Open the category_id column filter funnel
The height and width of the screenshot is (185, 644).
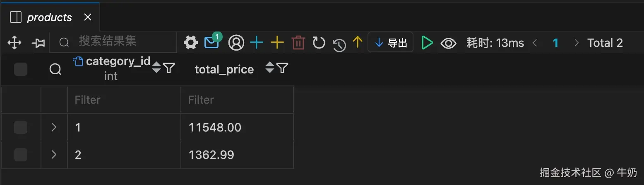pos(169,68)
